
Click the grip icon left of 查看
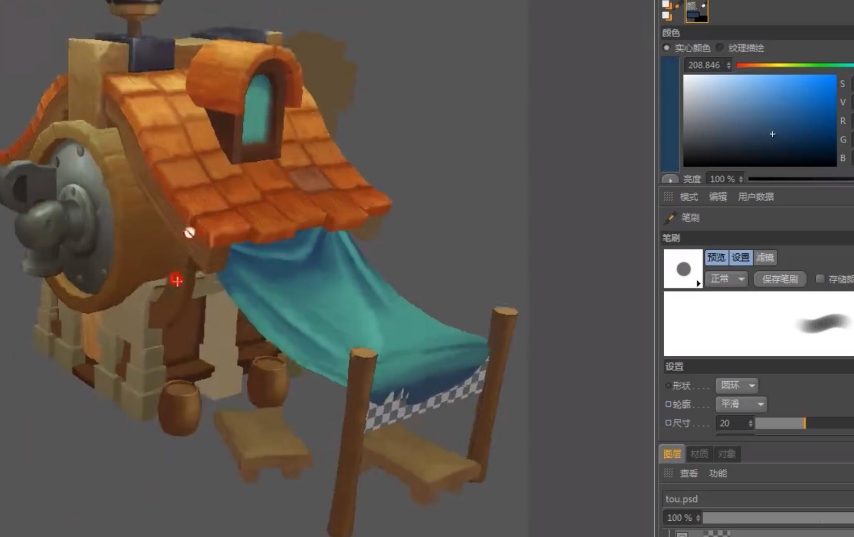[669, 474]
